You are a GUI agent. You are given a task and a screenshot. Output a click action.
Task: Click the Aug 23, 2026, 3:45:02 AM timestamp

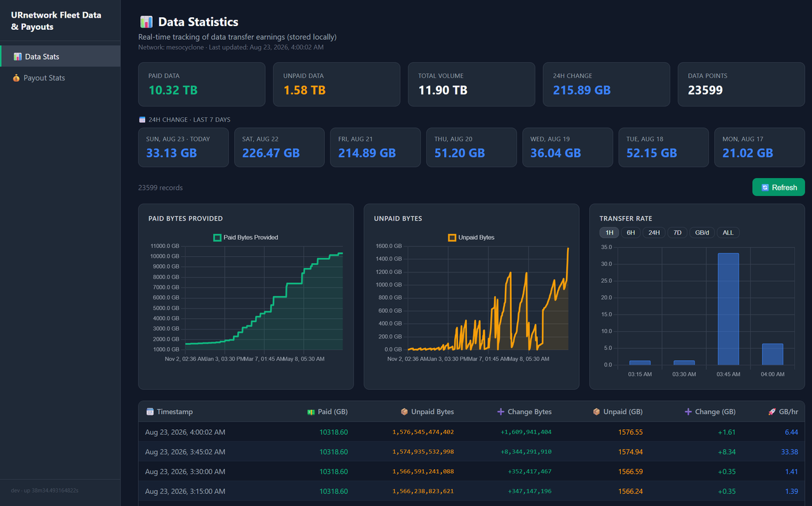(x=185, y=452)
